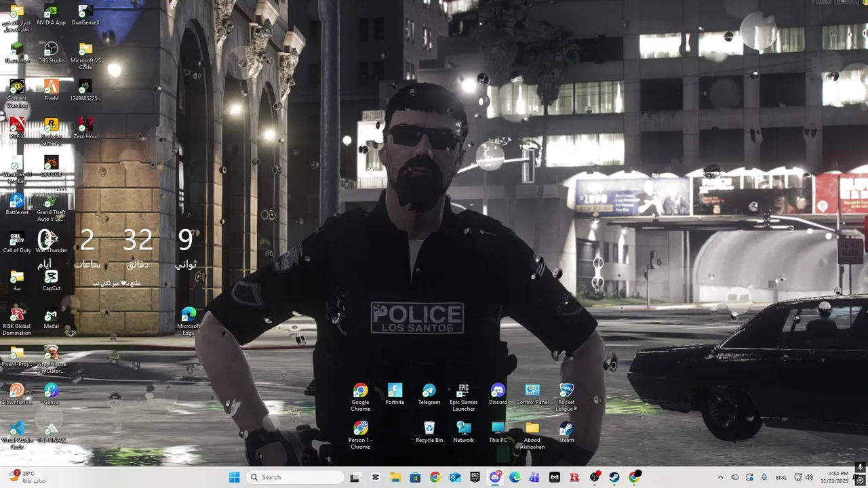The width and height of the screenshot is (868, 488).
Task: Select the Call of Duty desktop icon
Action: click(x=17, y=243)
